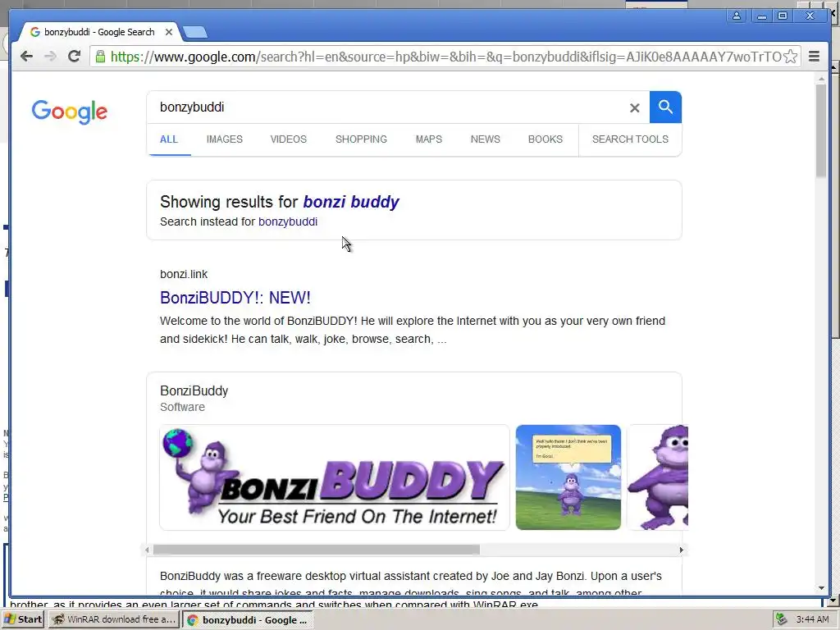The height and width of the screenshot is (630, 840).
Task: Select the bonzybuddi Google taskbar button
Action: pos(248,620)
